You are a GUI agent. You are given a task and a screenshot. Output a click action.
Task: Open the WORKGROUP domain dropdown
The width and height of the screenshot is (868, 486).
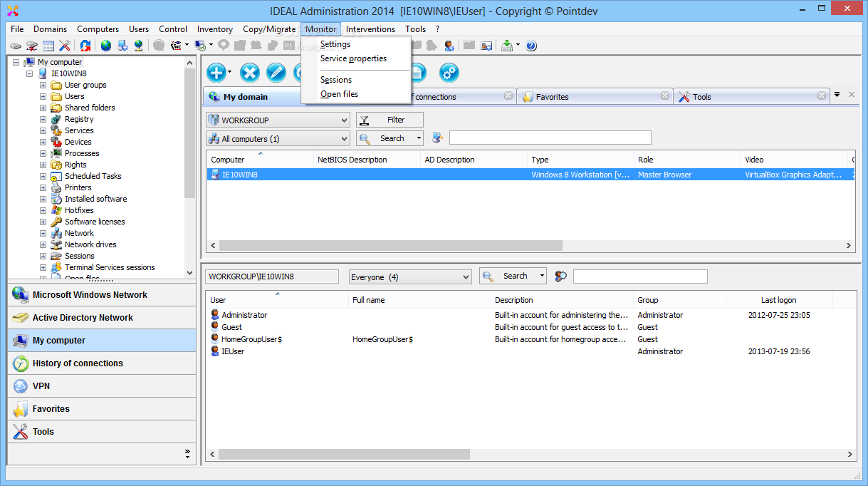(x=278, y=120)
